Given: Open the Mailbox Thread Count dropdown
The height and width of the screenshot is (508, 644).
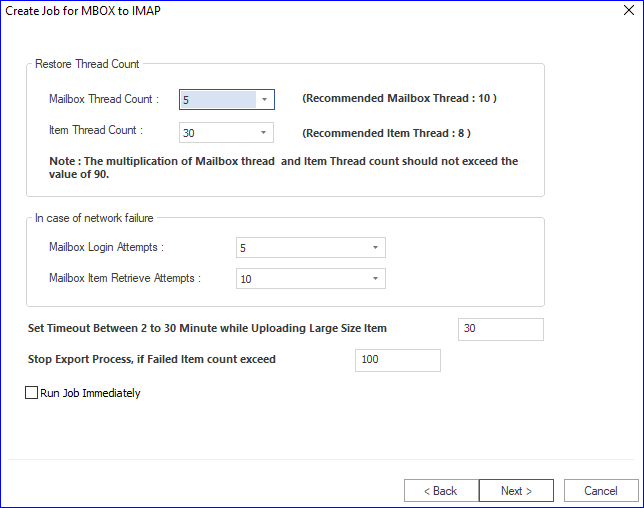Looking at the screenshot, I should point(227,99).
